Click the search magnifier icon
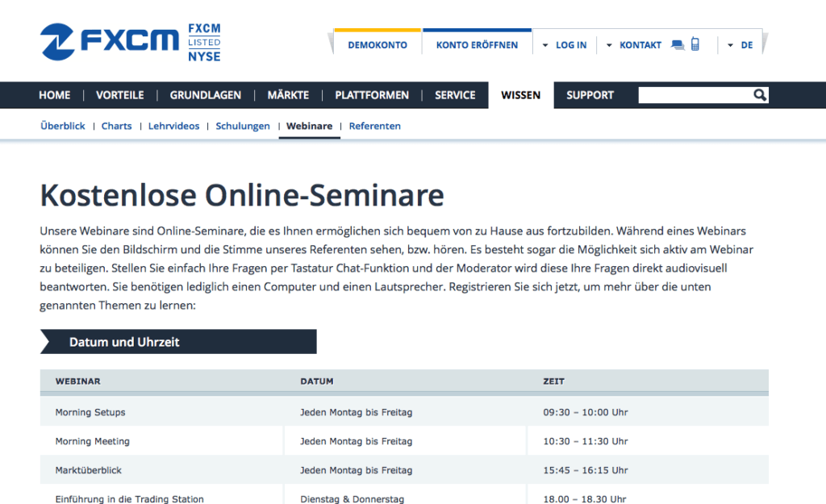This screenshot has height=504, width=826. coord(760,95)
